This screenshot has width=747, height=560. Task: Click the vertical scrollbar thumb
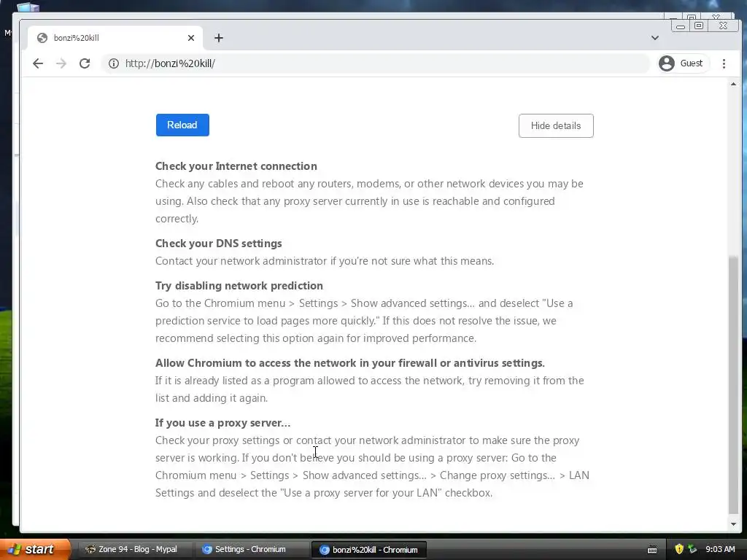pyautogui.click(x=733, y=386)
